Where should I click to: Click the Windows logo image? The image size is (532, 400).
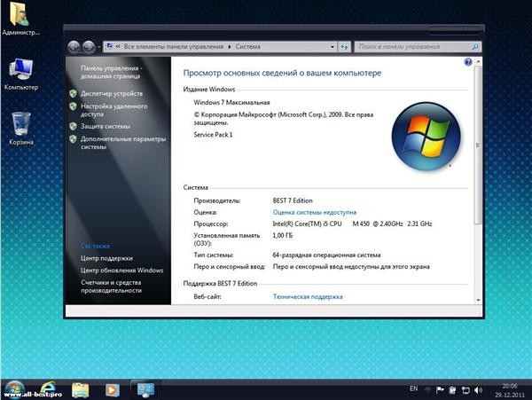pyautogui.click(x=426, y=136)
